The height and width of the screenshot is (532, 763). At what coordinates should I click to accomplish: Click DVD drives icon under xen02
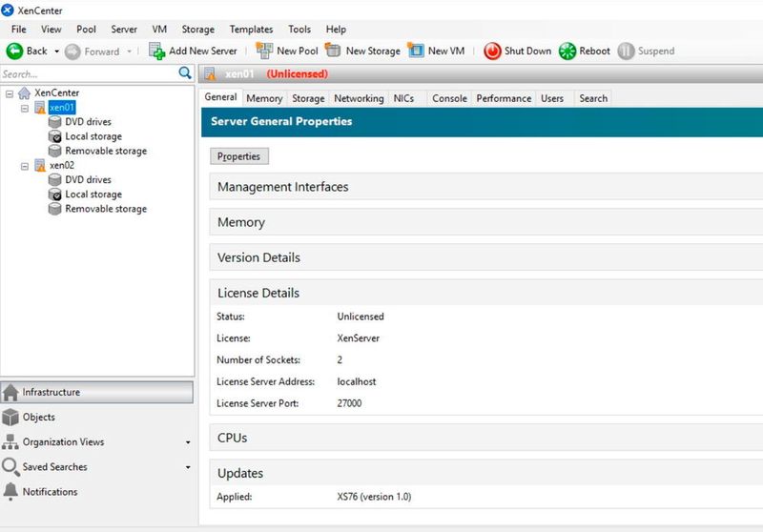55,180
